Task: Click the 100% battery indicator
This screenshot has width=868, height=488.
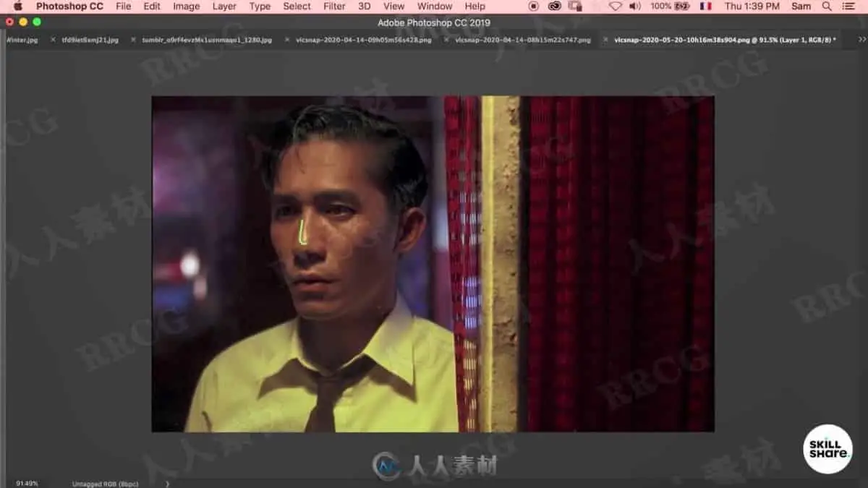Action: [x=670, y=6]
